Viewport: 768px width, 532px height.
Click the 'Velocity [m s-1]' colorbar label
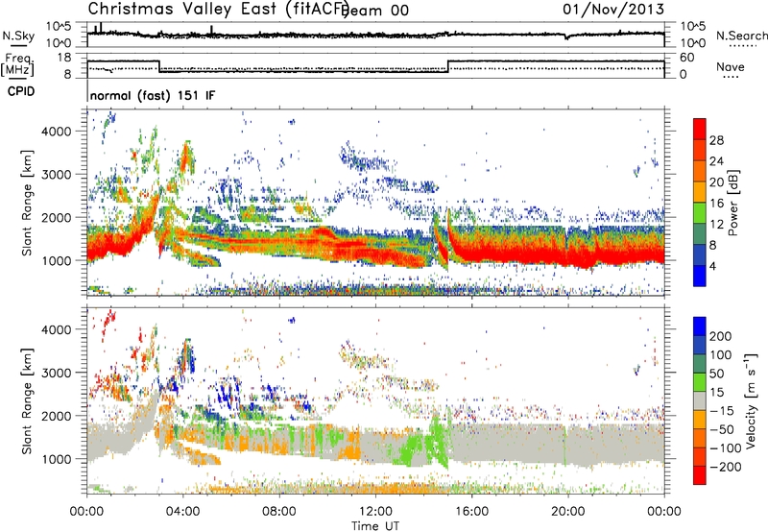point(751,400)
